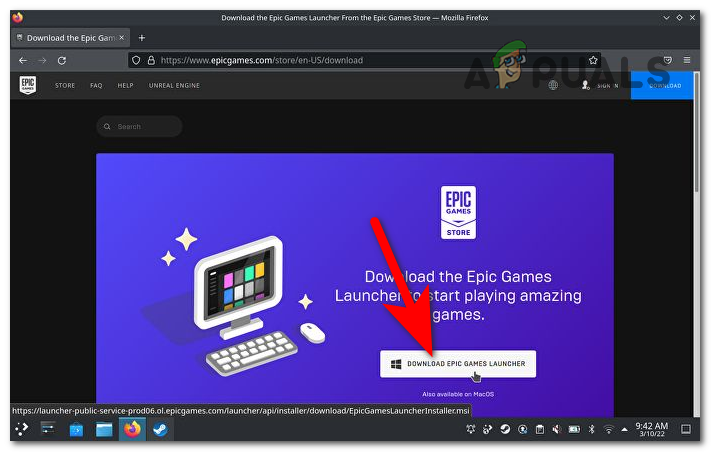Open the FAQ menu item
Image resolution: width=711 pixels, height=452 pixels.
tap(96, 85)
